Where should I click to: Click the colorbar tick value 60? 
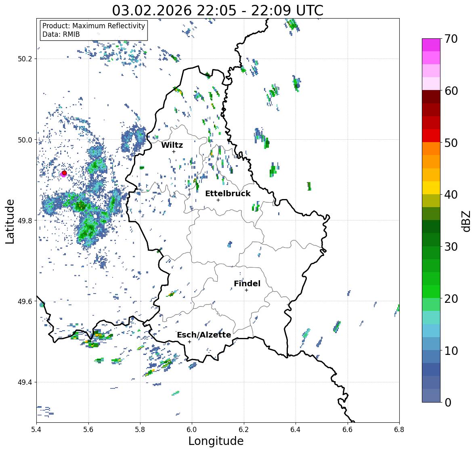click(451, 91)
